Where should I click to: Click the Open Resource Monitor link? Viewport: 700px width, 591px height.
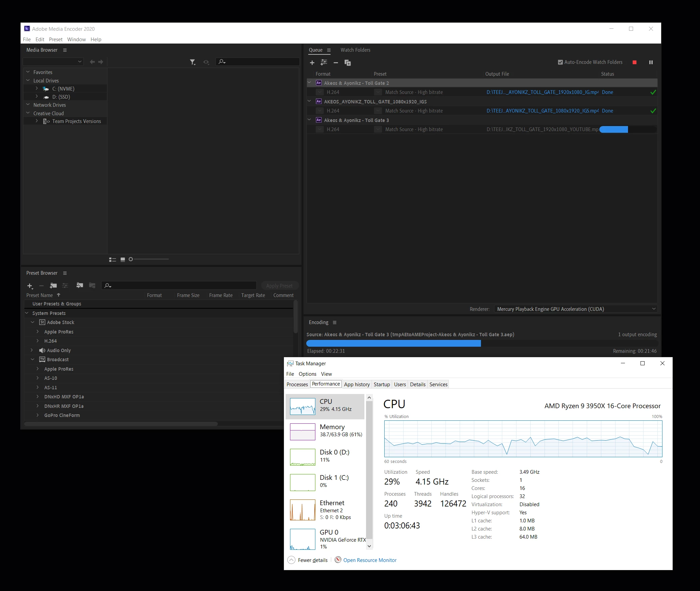tap(370, 560)
